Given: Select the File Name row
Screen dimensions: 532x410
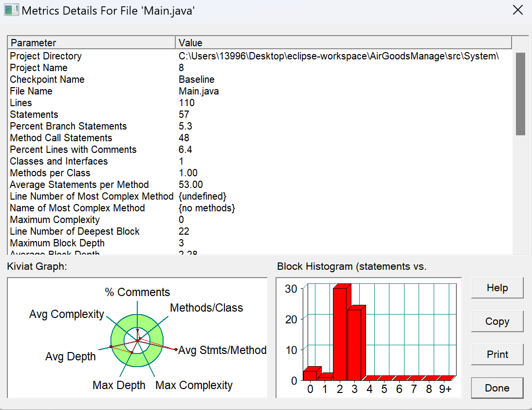Looking at the screenshot, I should [259, 91].
